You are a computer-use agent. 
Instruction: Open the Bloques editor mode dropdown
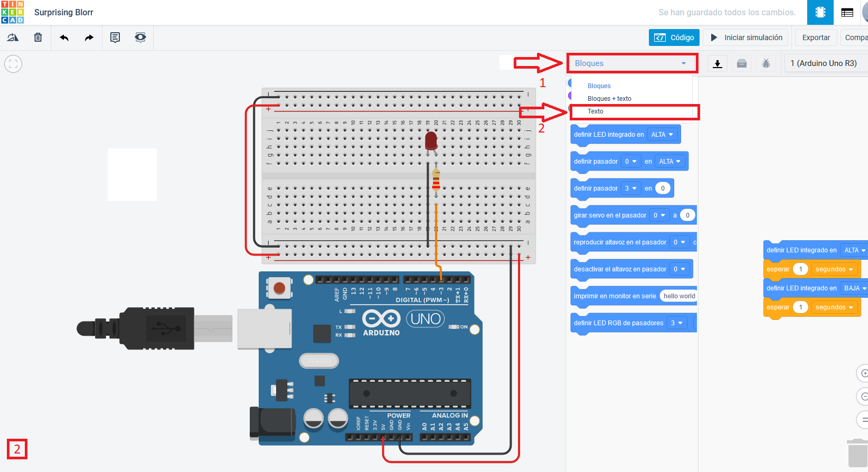[632, 63]
